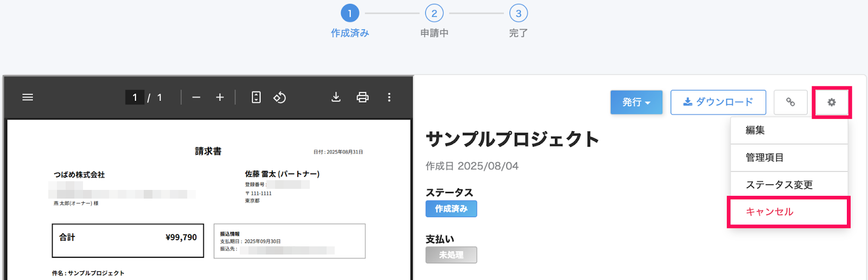Choose キャンセル in the menu
The image size is (868, 280).
(789, 212)
